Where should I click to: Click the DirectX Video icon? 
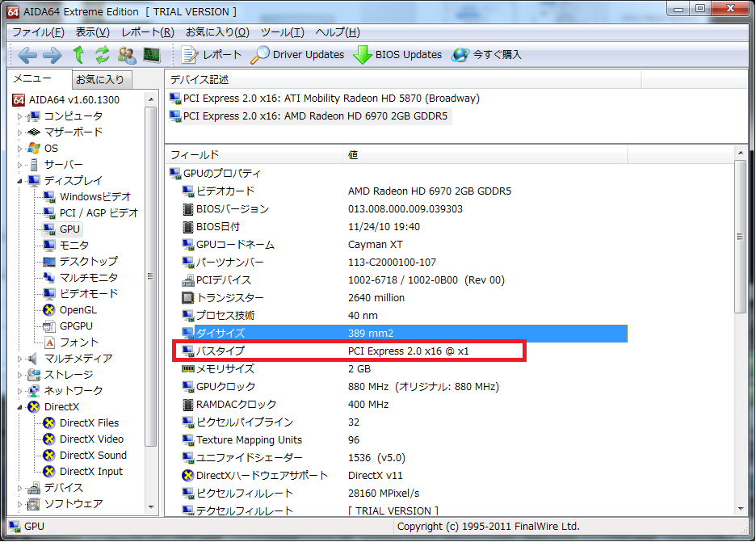coord(49,439)
